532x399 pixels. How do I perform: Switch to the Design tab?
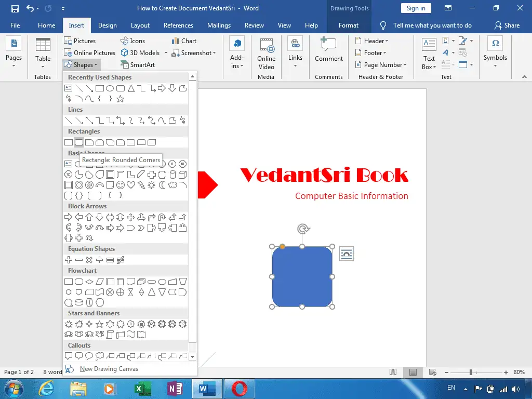(107, 25)
